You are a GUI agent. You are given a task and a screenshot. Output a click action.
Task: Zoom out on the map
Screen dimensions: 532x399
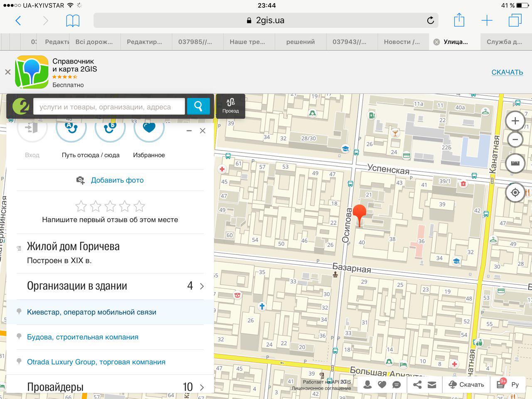[515, 140]
